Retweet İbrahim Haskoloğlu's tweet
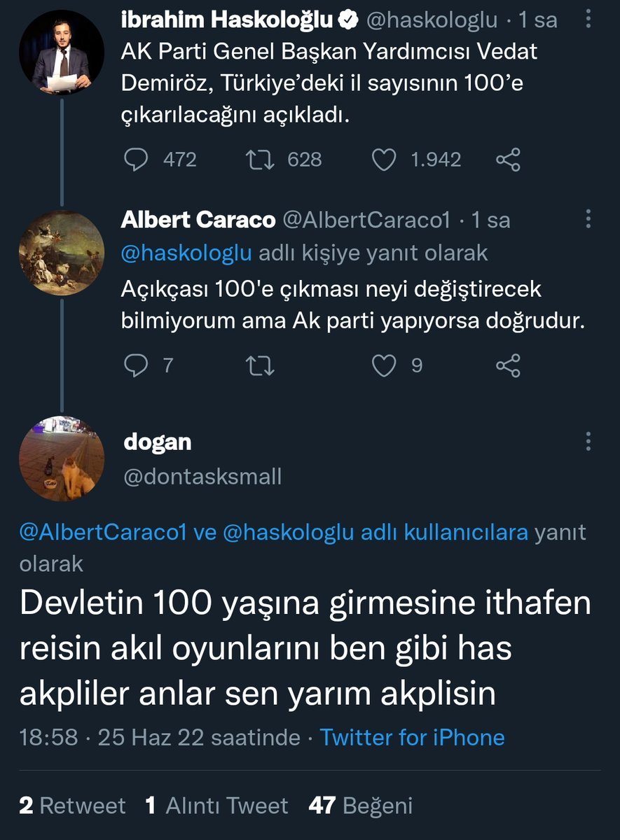This screenshot has height=840, width=620. (261, 160)
